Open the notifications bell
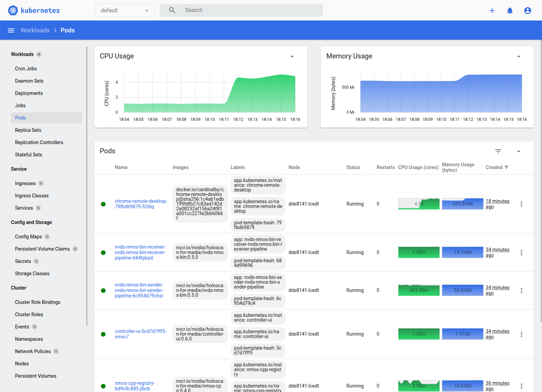542x392 pixels. coord(510,11)
